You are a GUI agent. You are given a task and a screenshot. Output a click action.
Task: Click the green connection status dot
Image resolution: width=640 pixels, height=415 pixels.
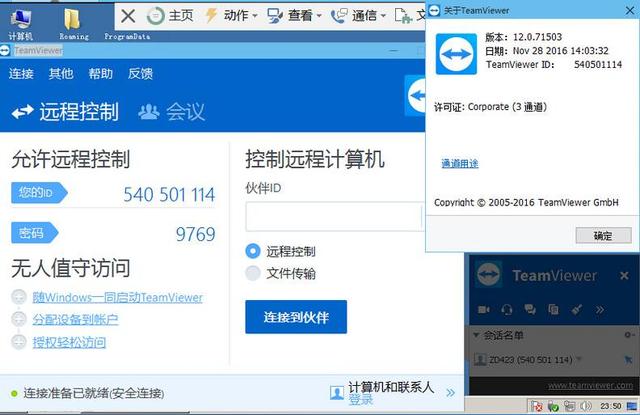click(14, 393)
